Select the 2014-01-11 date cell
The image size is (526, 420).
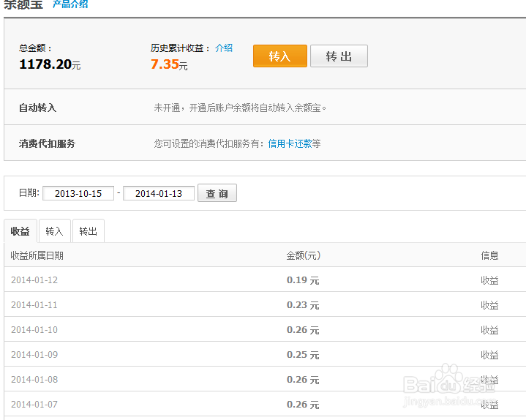34,304
